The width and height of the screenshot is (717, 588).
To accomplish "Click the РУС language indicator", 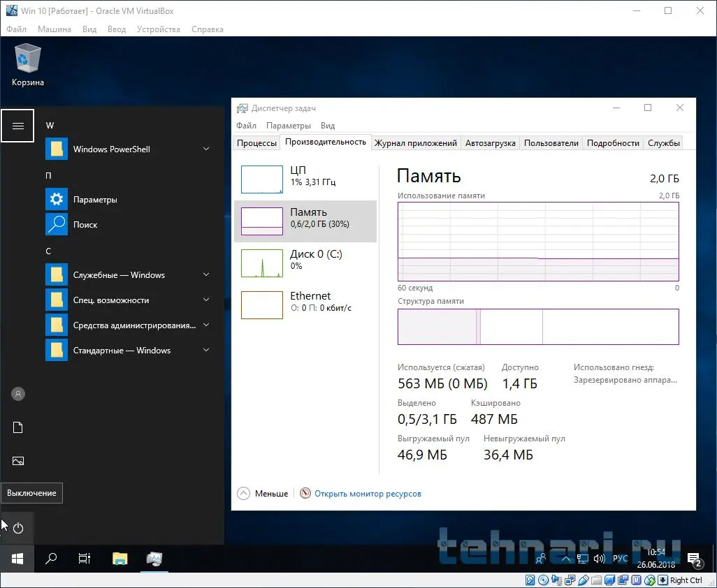I will click(620, 558).
